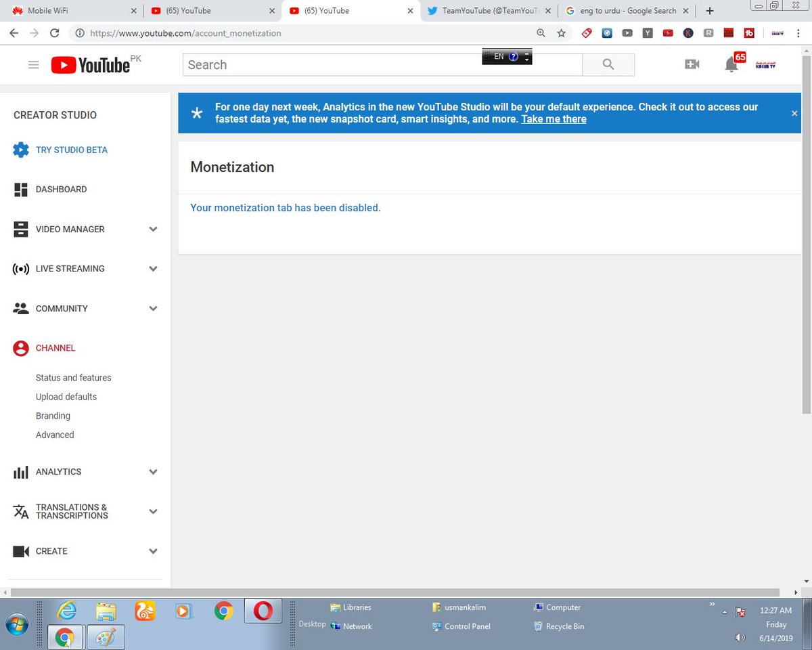
Task: Click the red tag extension icon
Action: pos(587,32)
